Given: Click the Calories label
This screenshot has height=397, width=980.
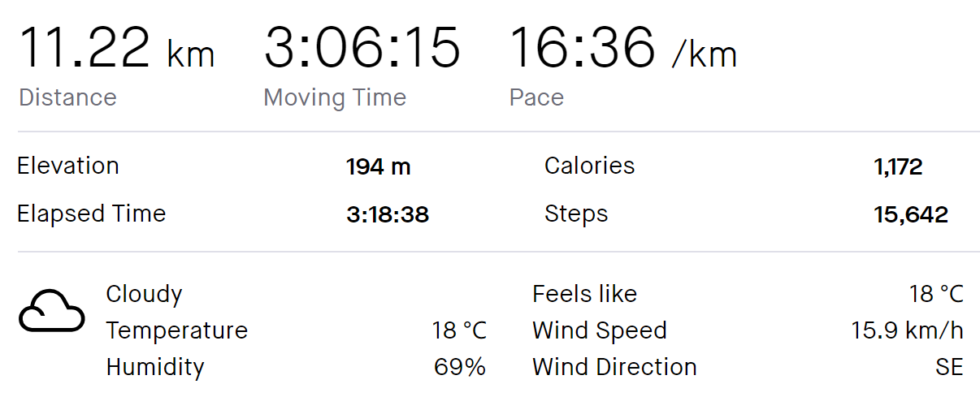Looking at the screenshot, I should pyautogui.click(x=589, y=166).
